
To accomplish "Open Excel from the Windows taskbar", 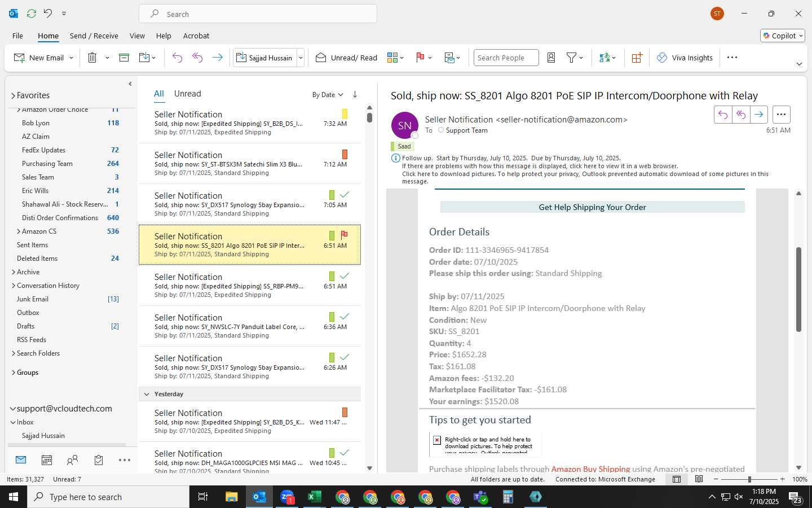I will pos(314,497).
